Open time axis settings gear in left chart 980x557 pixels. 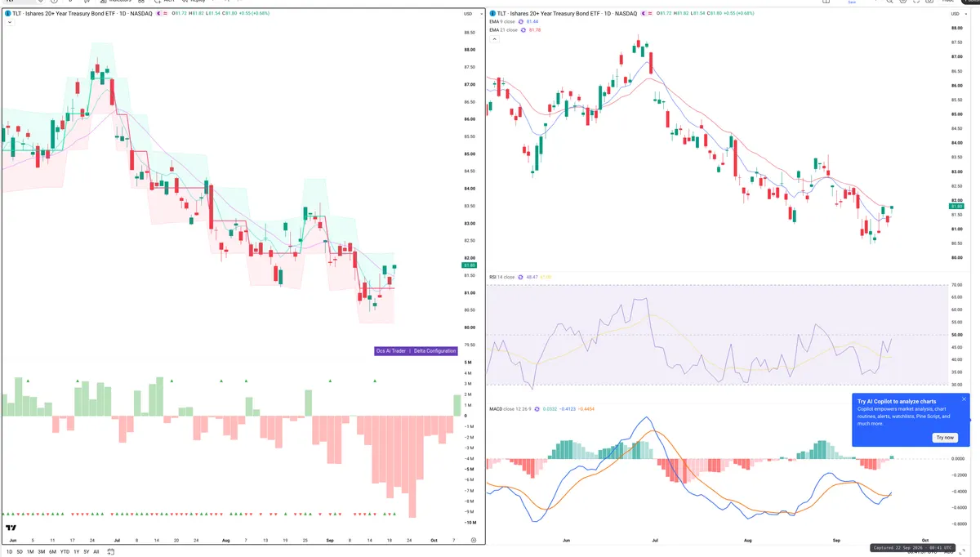pos(474,541)
